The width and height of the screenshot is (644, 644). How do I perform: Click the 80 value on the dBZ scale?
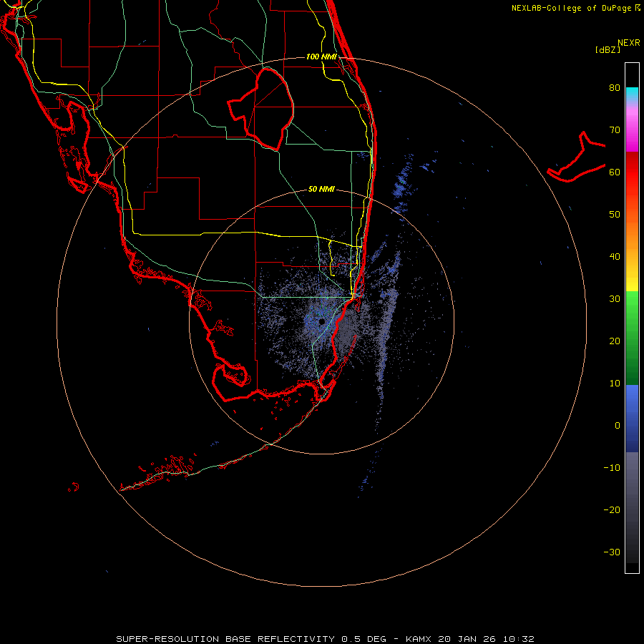point(615,88)
